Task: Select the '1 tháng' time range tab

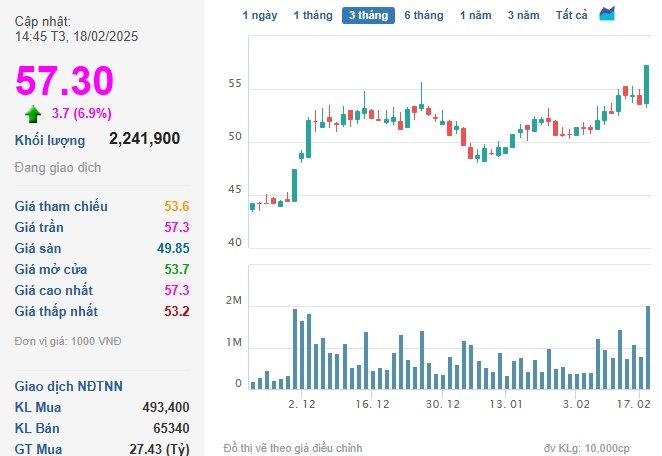Action: tap(313, 16)
